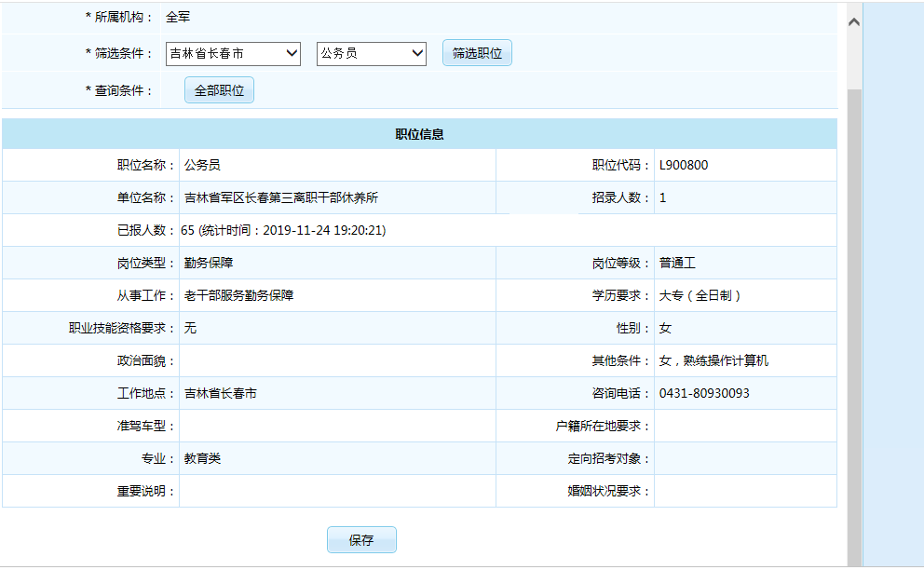Screen dimensions: 924x570
Task: Open the 吉林省长春市 region dropdown
Action: 233,54
